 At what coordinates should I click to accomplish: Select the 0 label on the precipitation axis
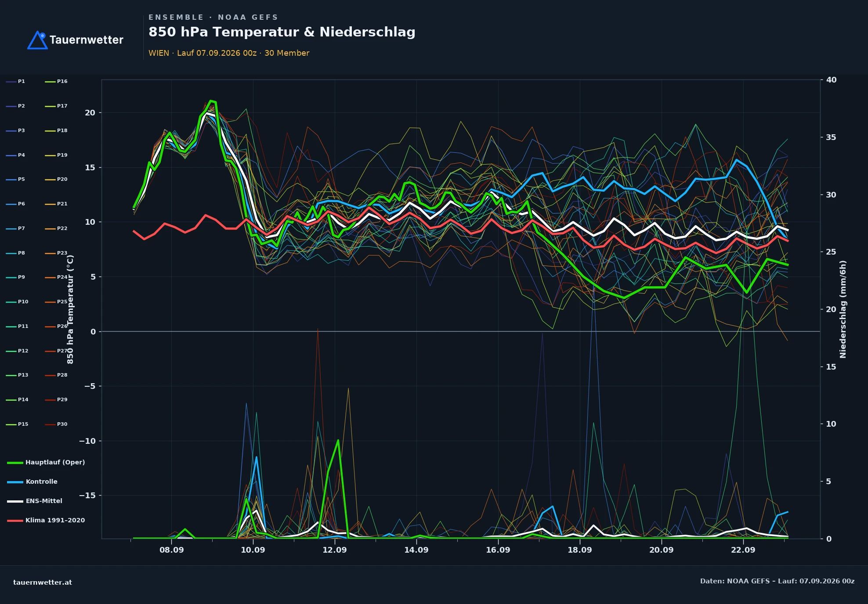tap(829, 539)
